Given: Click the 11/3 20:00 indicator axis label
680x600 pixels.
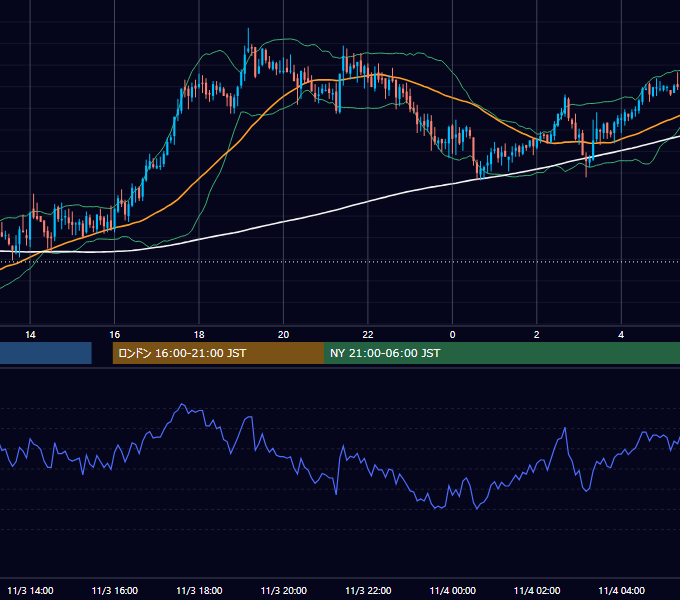Looking at the screenshot, I should pos(283,590).
